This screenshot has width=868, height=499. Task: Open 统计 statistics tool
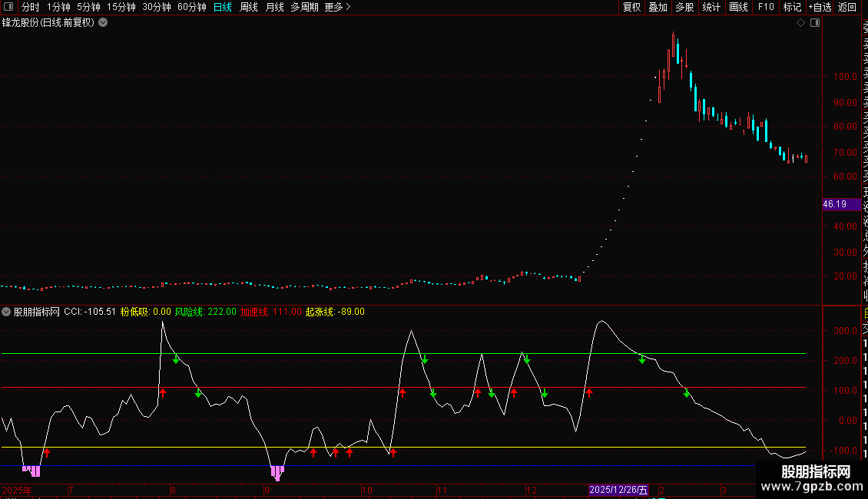(711, 7)
